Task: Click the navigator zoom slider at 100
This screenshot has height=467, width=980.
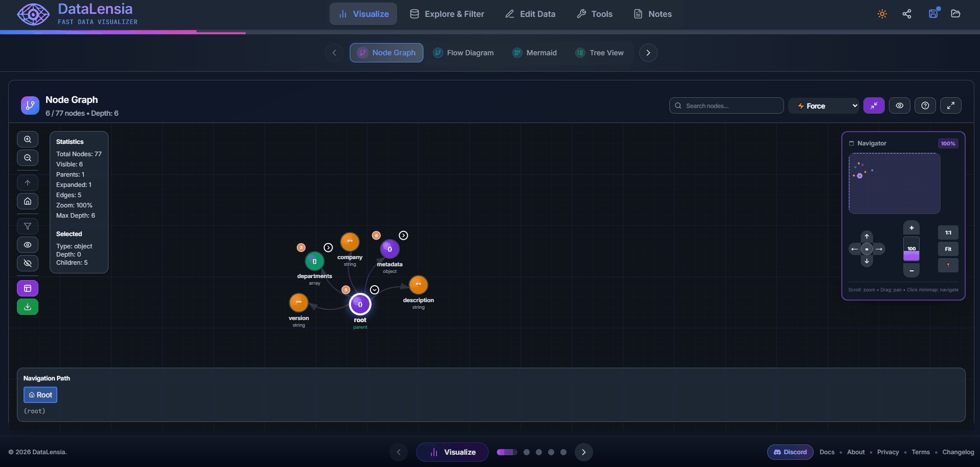Action: tap(911, 249)
